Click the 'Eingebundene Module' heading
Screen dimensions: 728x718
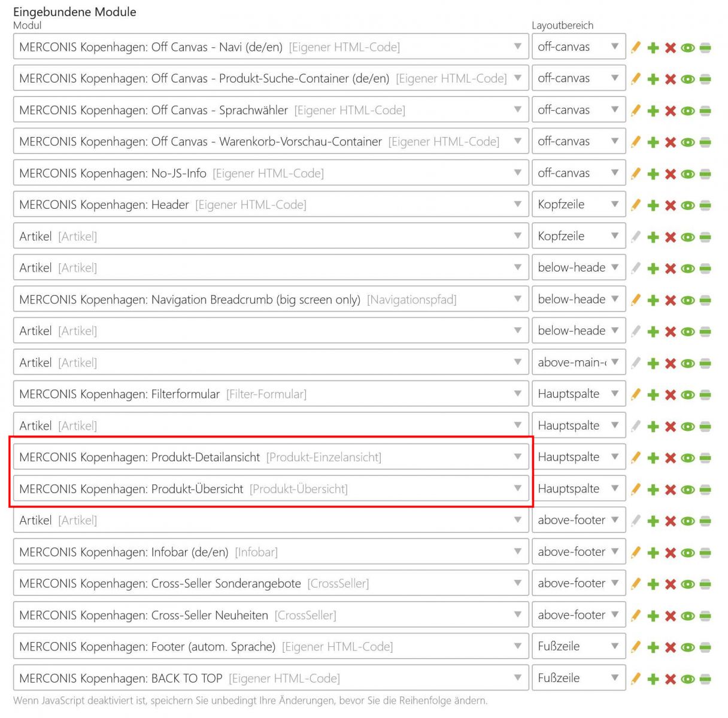75,12
